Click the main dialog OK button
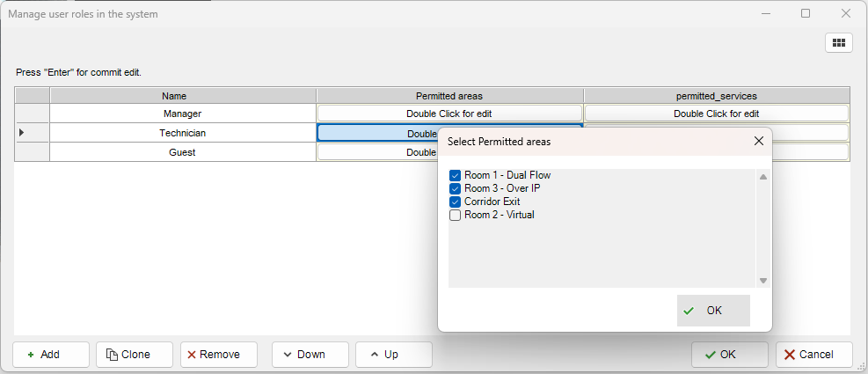This screenshot has height=374, width=868. 729,355
